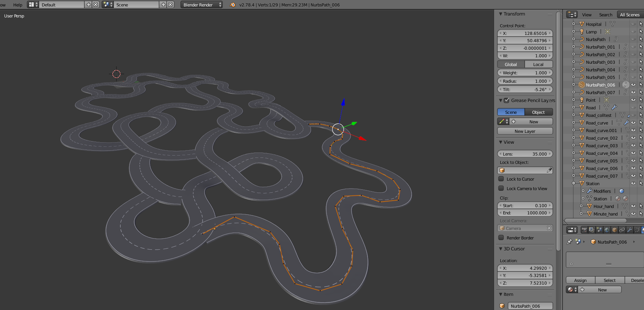Open Modifiers properties wrench icon
Image resolution: width=644 pixels, height=310 pixels.
tap(630, 230)
